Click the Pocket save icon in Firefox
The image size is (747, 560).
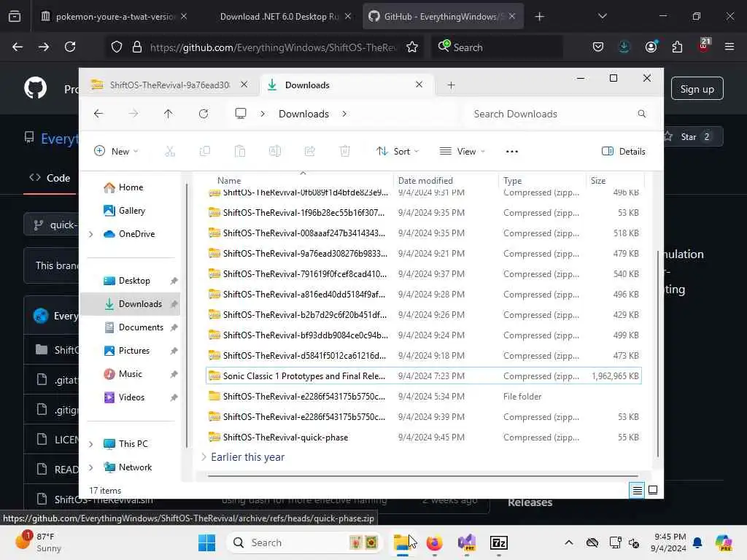[x=598, y=47]
